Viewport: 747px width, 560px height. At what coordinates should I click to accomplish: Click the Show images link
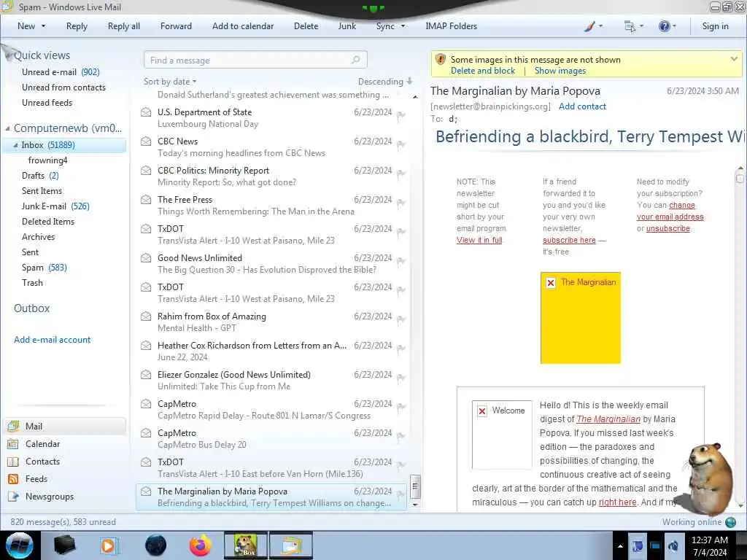point(560,71)
